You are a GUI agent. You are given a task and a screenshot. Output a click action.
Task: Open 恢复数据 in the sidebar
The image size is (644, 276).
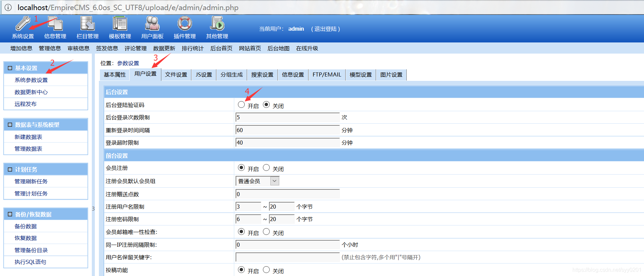[x=26, y=238]
